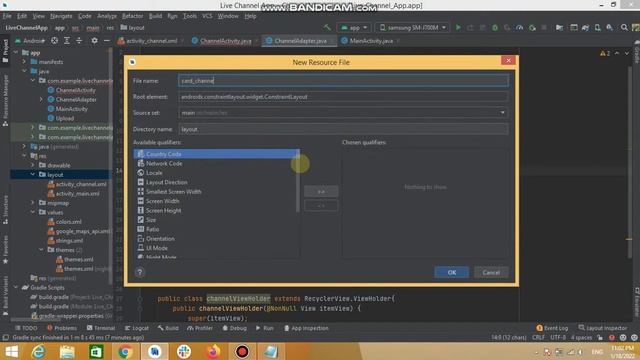
Task: Click the select opened file target icon
Action: point(54,40)
